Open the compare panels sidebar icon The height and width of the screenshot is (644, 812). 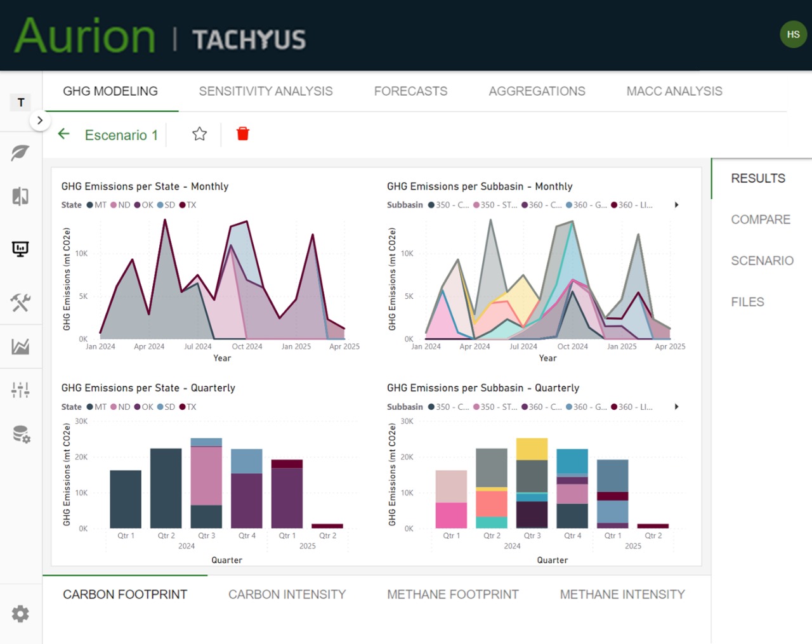(x=20, y=197)
